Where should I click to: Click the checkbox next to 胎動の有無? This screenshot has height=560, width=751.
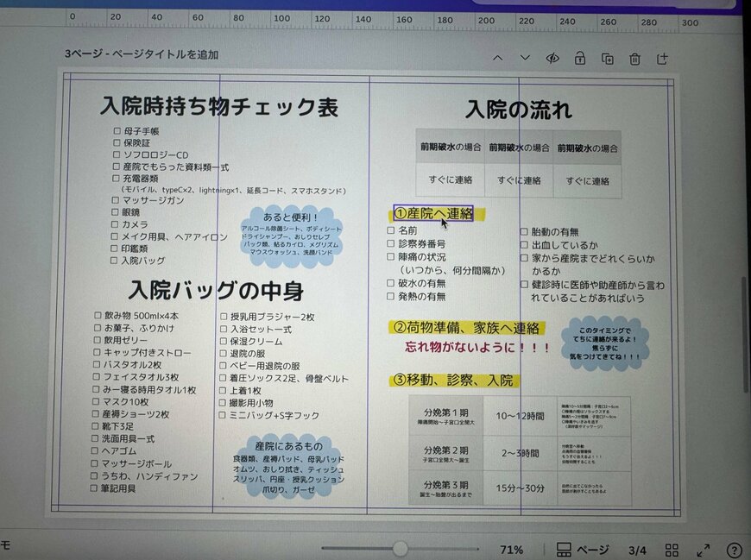pos(524,232)
